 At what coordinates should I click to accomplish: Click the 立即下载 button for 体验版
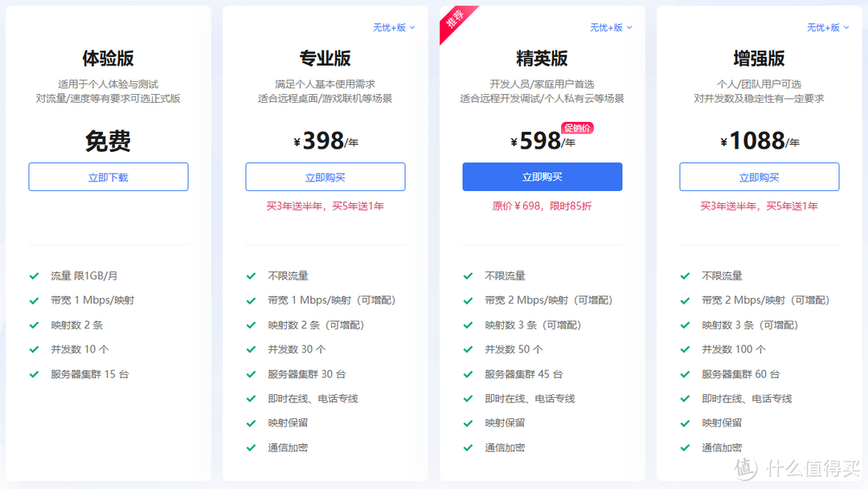108,177
